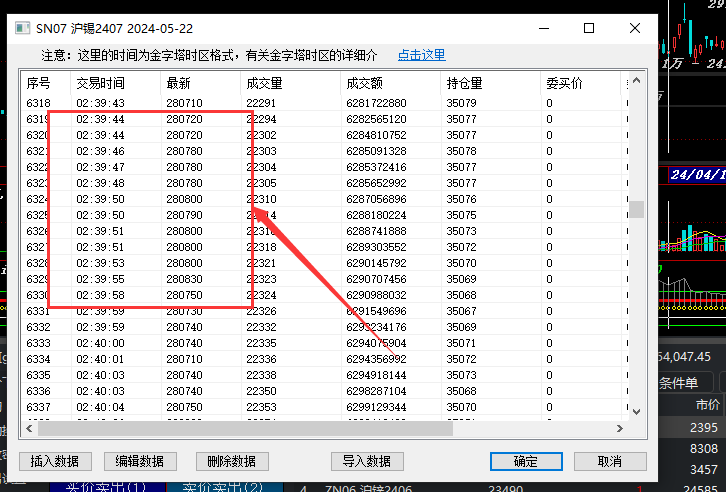Click the 成交额 cell 6284810752

tap(376, 135)
